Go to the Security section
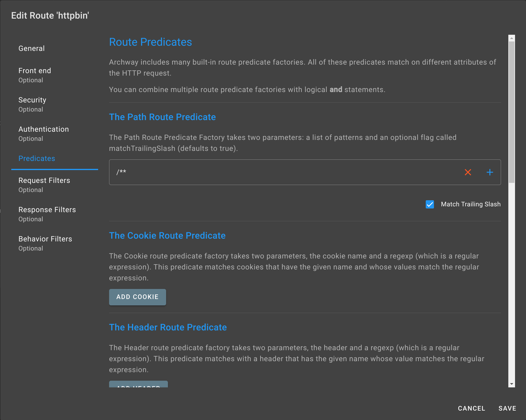Screen dimensions: 526x420 tap(32, 104)
